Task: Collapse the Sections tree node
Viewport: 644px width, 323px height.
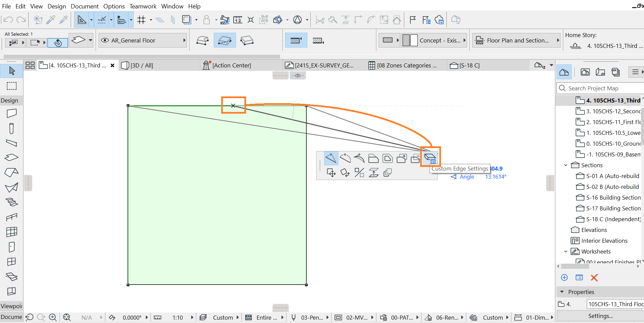Action: [566, 165]
